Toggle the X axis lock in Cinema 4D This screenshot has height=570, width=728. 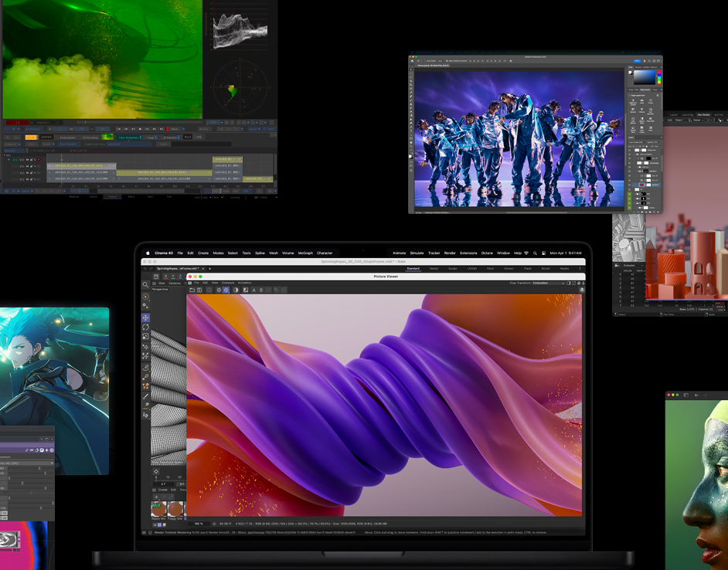point(165,277)
